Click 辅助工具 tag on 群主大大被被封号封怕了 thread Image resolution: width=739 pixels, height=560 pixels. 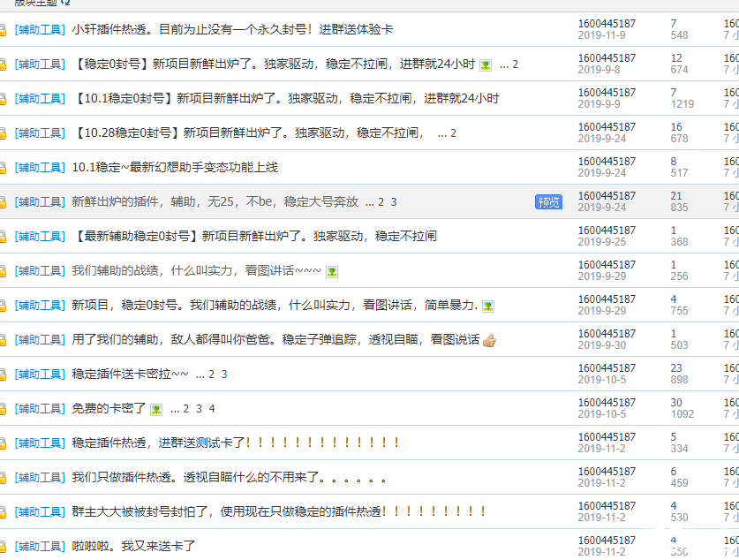click(40, 512)
